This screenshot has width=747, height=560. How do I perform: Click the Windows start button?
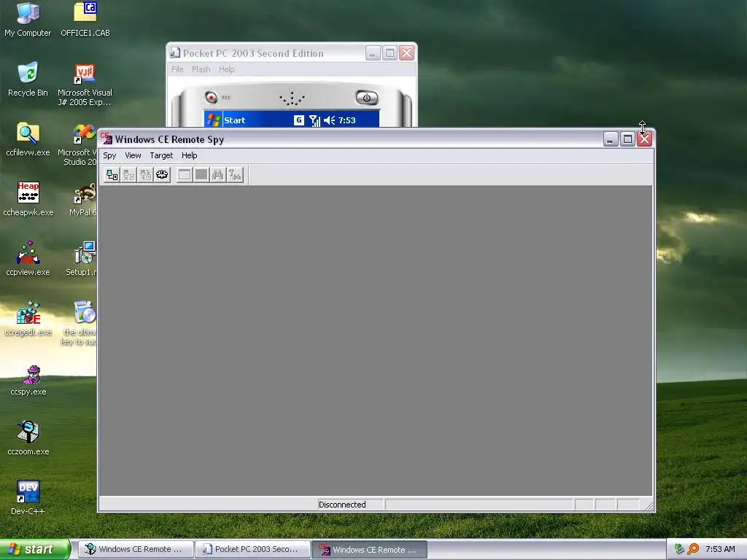(34, 549)
